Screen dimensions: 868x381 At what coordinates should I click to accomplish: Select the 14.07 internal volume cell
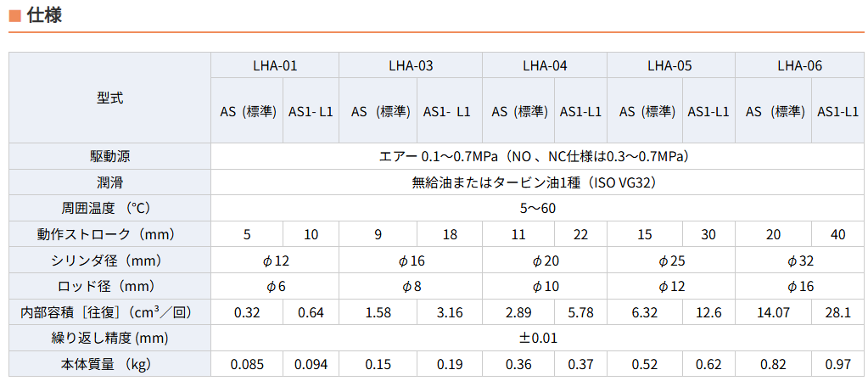[x=772, y=312]
